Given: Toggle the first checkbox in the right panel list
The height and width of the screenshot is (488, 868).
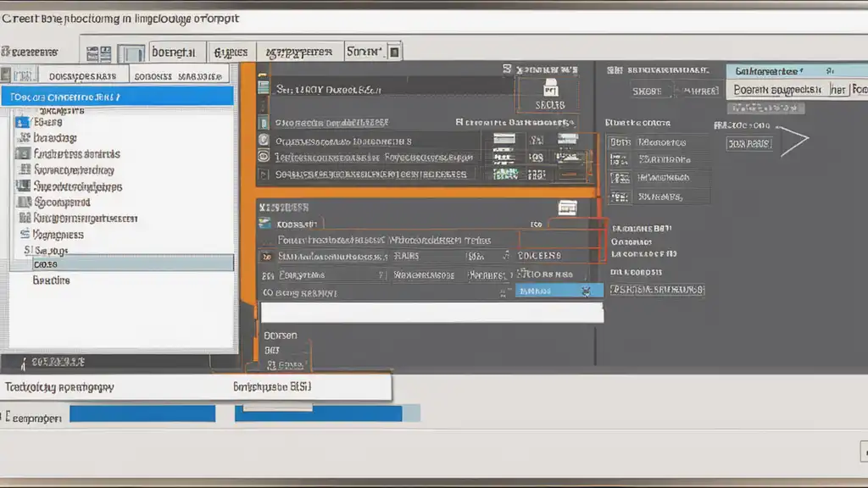Looking at the screenshot, I should point(620,143).
